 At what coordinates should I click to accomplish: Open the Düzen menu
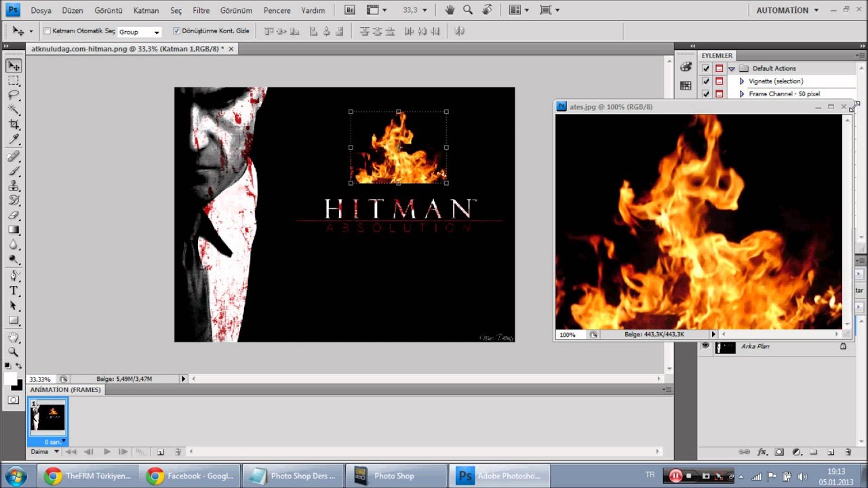[72, 11]
